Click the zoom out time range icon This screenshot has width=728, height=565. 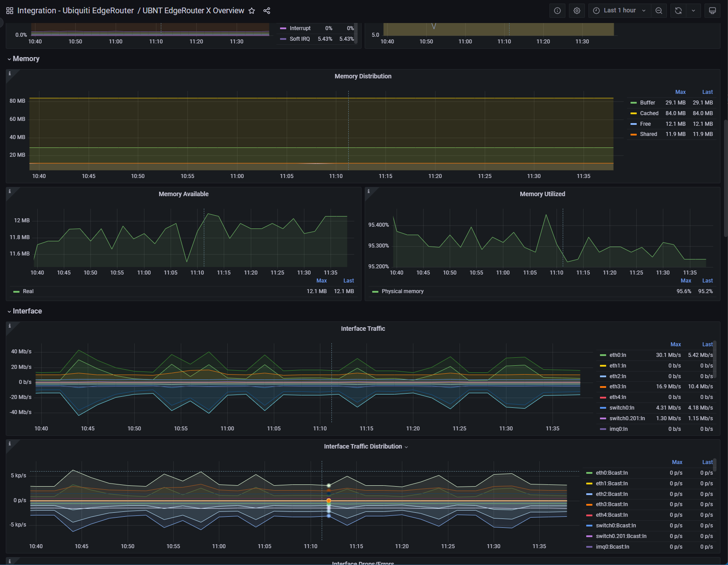[659, 11]
